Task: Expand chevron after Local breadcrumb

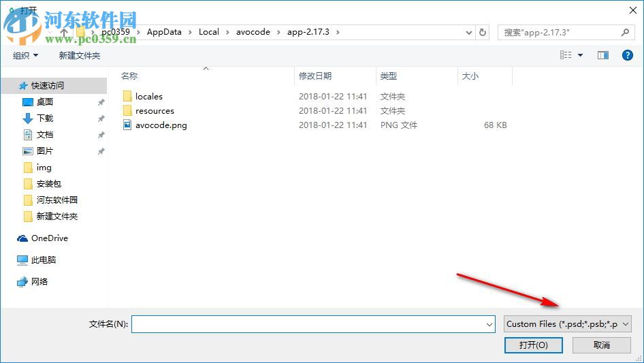Action: (x=227, y=33)
